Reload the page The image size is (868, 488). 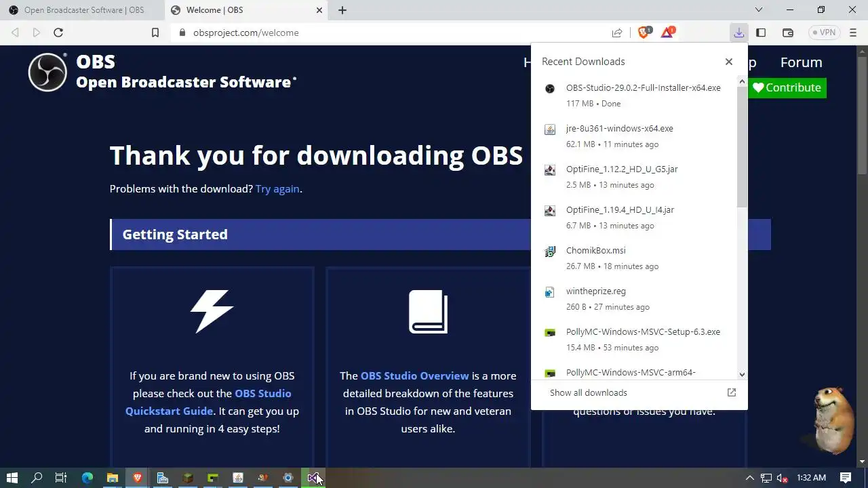coord(58,33)
